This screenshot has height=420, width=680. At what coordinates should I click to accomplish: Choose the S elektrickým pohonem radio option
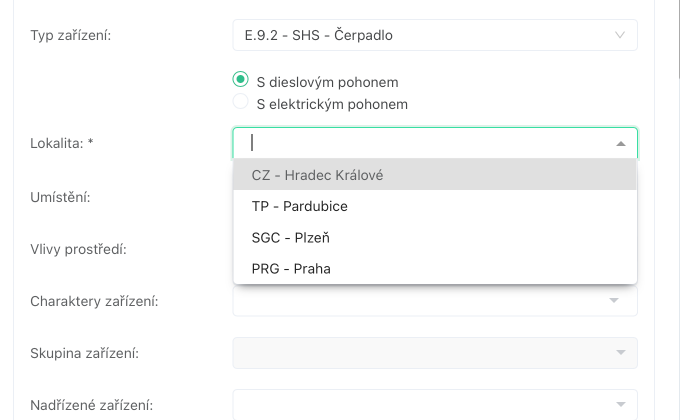coord(240,102)
